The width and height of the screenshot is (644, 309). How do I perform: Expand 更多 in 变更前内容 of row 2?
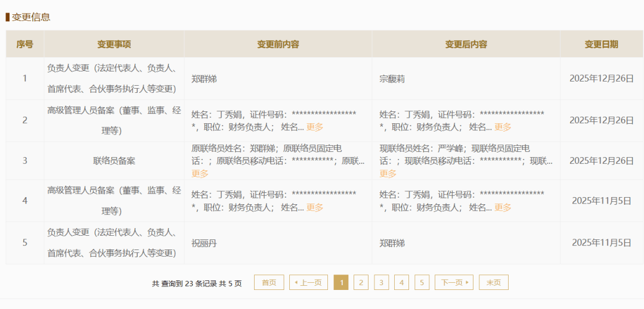pyautogui.click(x=315, y=127)
